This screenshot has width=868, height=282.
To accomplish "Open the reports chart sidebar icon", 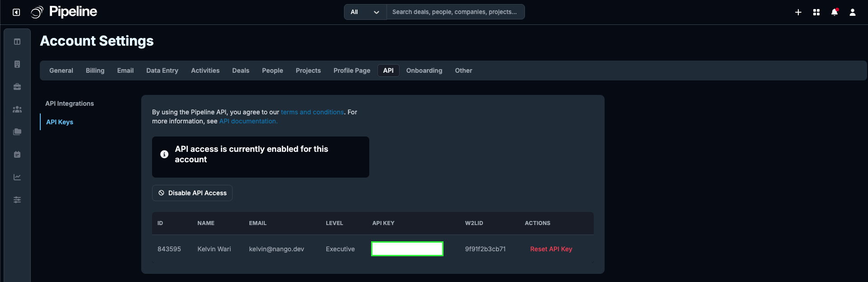I will [x=17, y=177].
